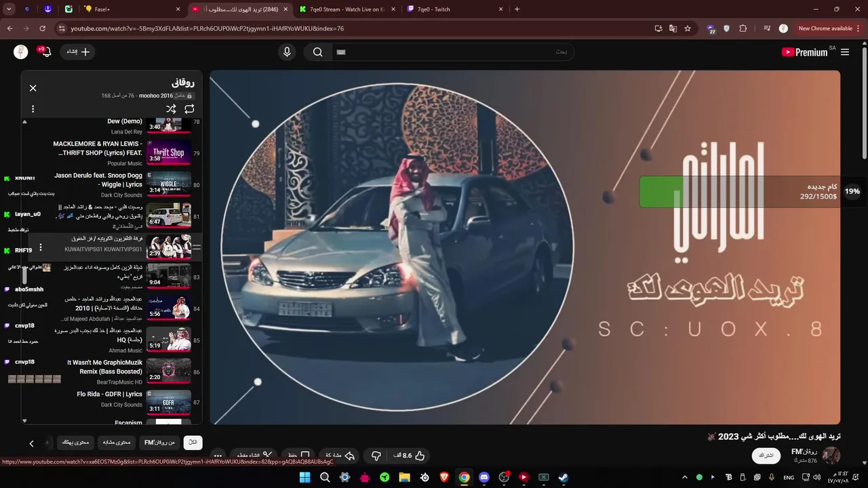The height and width of the screenshot is (488, 868).
Task: Play Thrift Shop video in playlist
Action: (x=111, y=153)
